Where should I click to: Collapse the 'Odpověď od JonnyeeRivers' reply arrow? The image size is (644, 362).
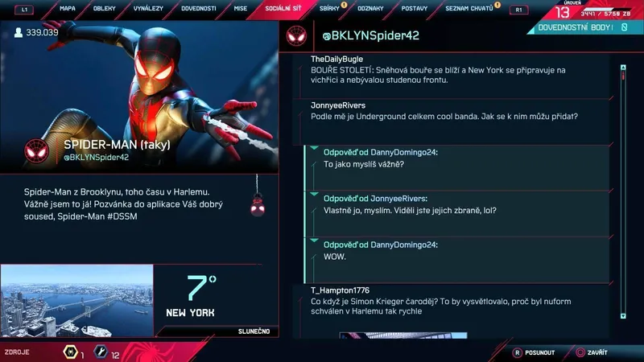315,194
